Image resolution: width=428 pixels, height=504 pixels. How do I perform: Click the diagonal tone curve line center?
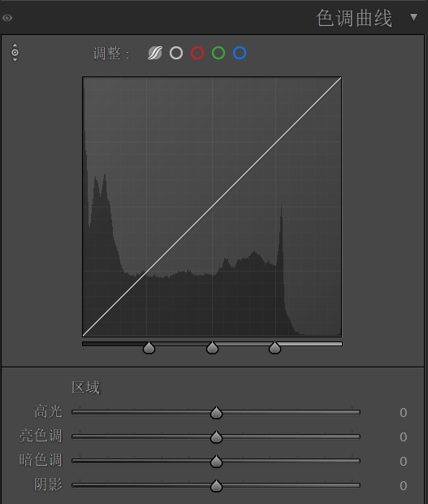[x=212, y=207]
